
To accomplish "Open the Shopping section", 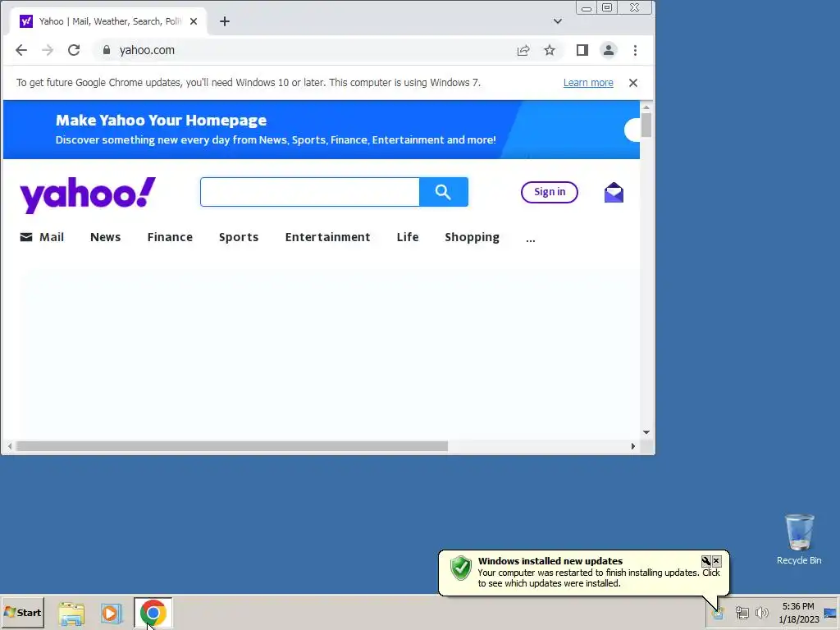I will pyautogui.click(x=472, y=237).
